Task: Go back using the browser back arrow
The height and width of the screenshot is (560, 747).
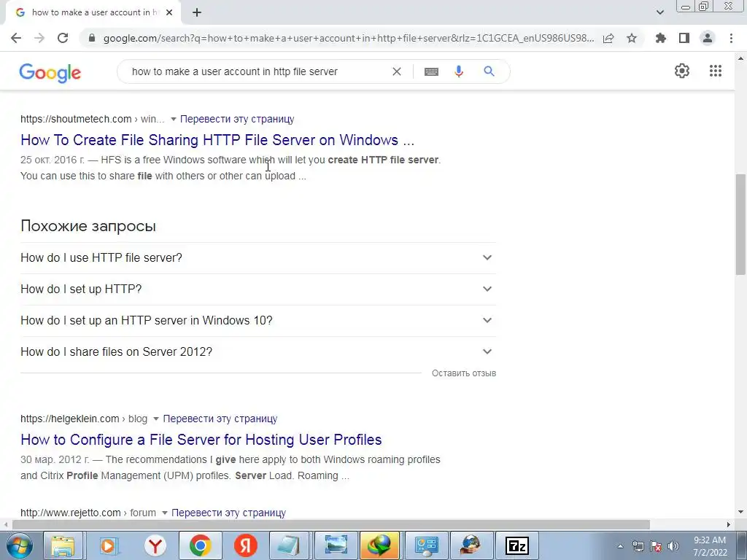Action: [x=16, y=38]
